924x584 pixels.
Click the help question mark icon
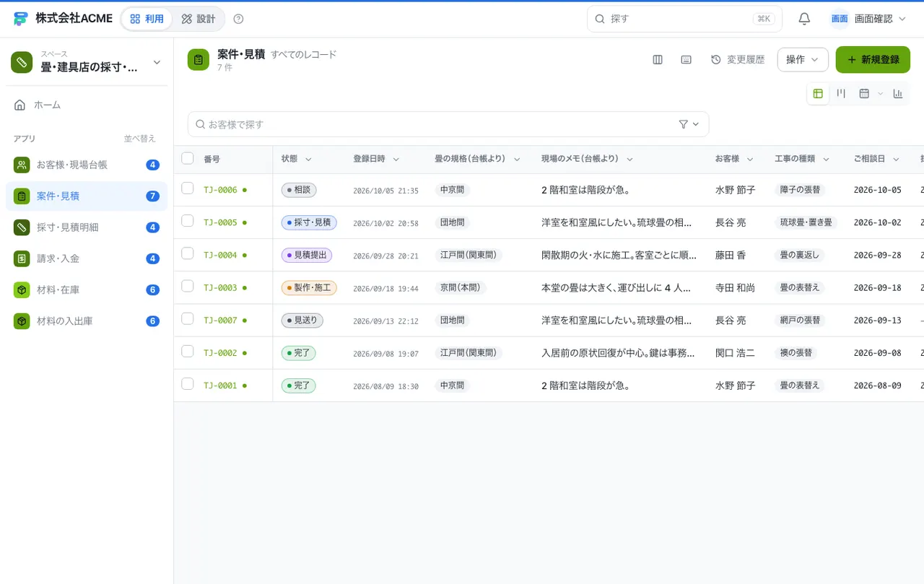239,19
